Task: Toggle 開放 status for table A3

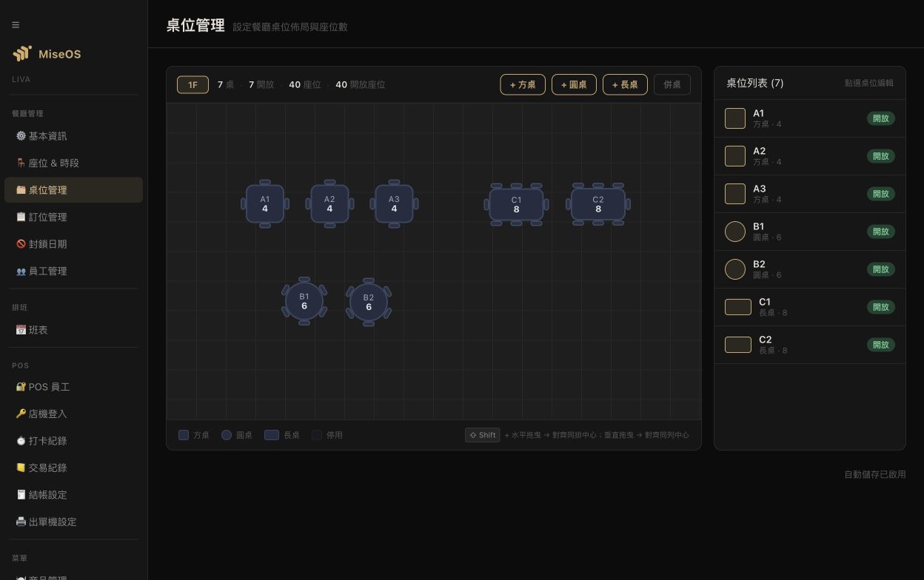Action: pos(881,194)
